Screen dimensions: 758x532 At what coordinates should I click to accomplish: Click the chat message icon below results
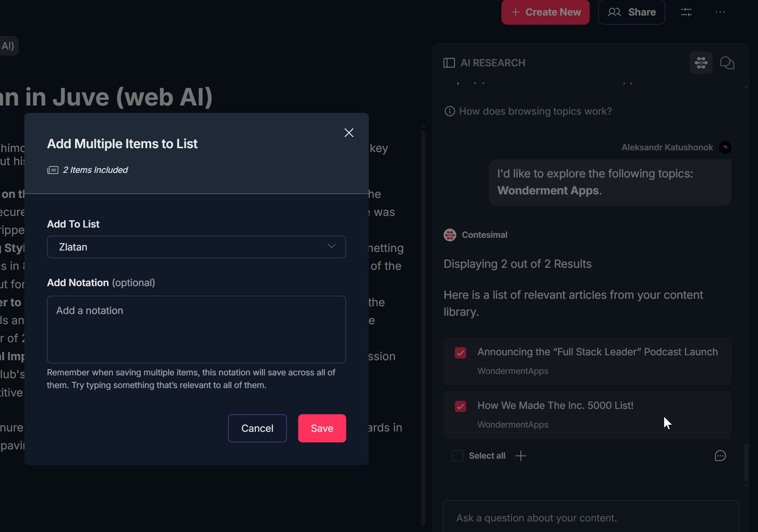point(720,456)
